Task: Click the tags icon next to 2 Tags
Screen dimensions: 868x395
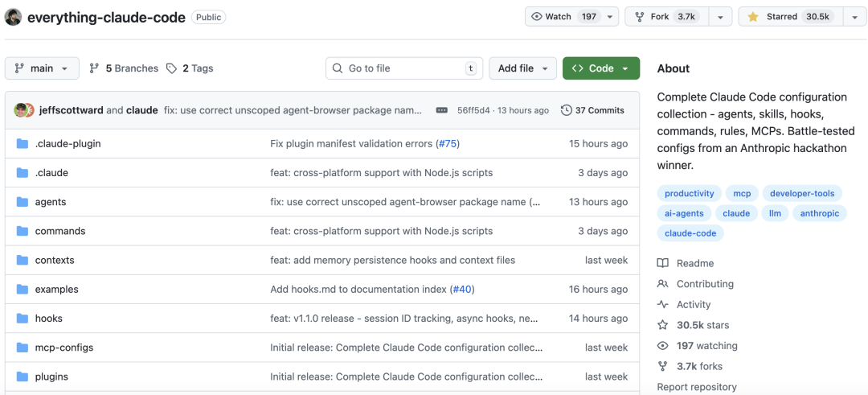Action: (x=172, y=68)
